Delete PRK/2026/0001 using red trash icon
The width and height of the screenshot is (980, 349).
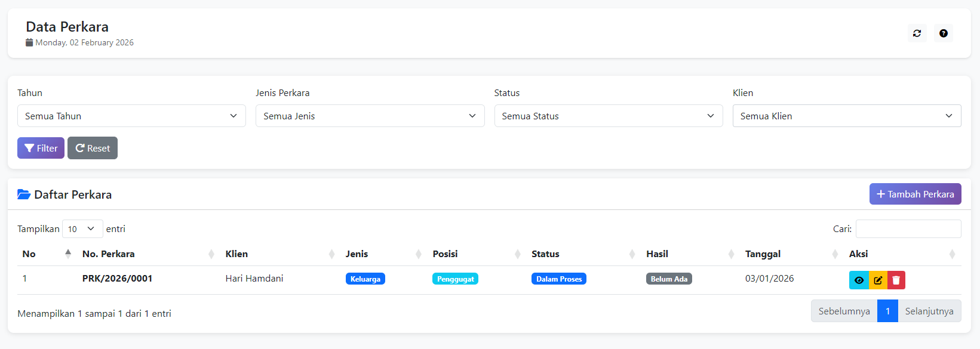(x=896, y=280)
